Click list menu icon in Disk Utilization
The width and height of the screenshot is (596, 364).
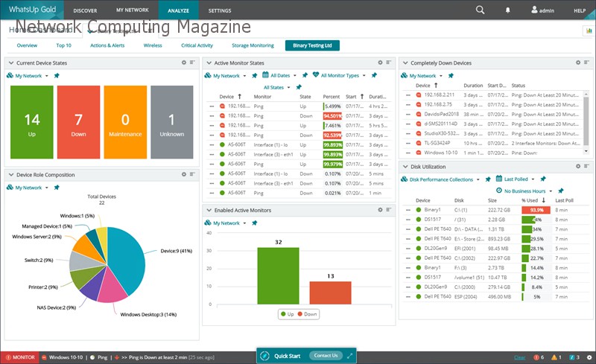586,166
